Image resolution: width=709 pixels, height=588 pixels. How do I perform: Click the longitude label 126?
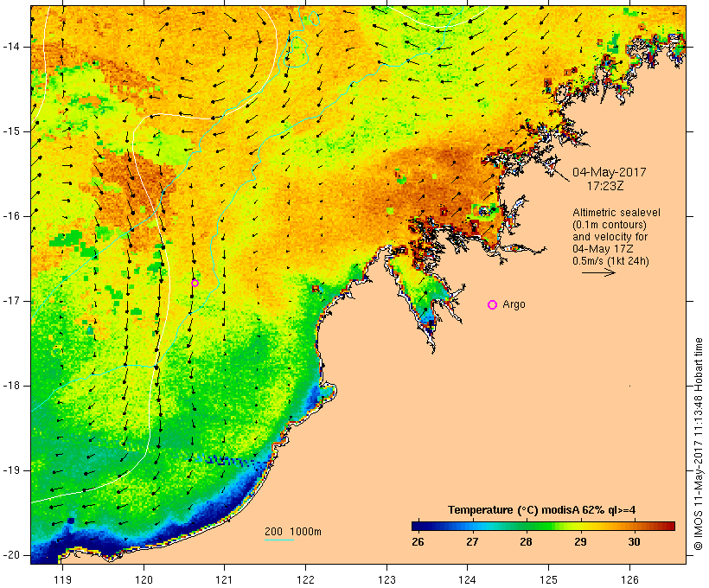(x=629, y=579)
